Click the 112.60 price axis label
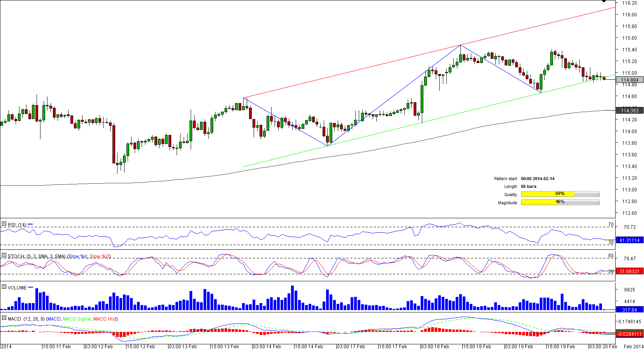The image size is (644, 349). click(629, 213)
